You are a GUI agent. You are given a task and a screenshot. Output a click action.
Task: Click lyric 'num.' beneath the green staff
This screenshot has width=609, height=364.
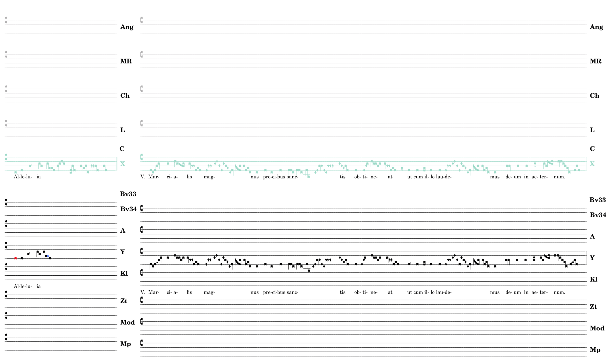click(559, 177)
